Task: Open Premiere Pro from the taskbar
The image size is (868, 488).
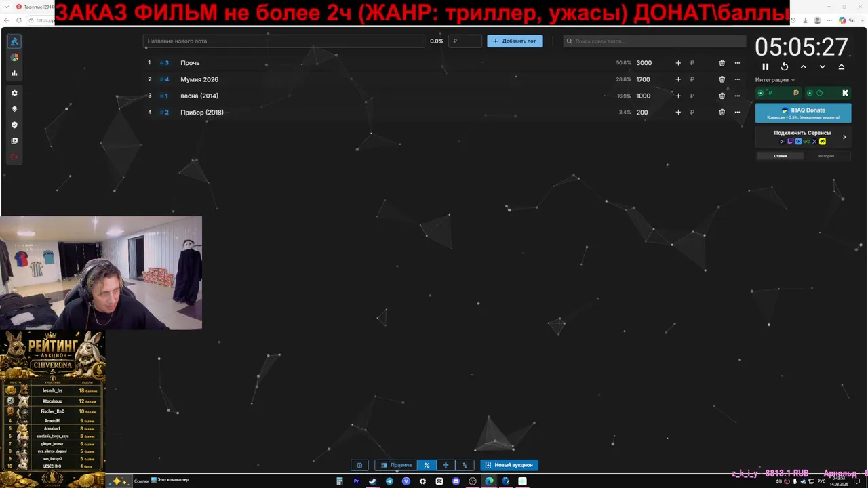Action: tap(356, 481)
